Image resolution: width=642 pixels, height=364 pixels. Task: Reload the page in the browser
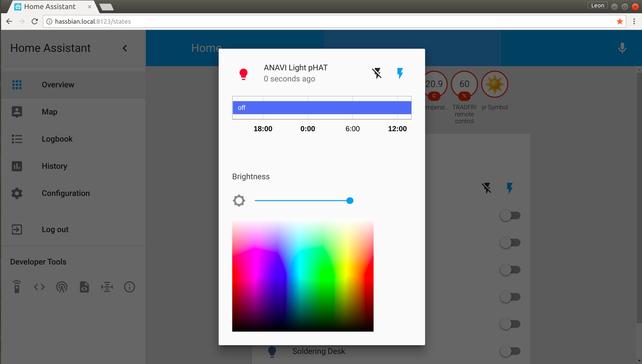[35, 21]
